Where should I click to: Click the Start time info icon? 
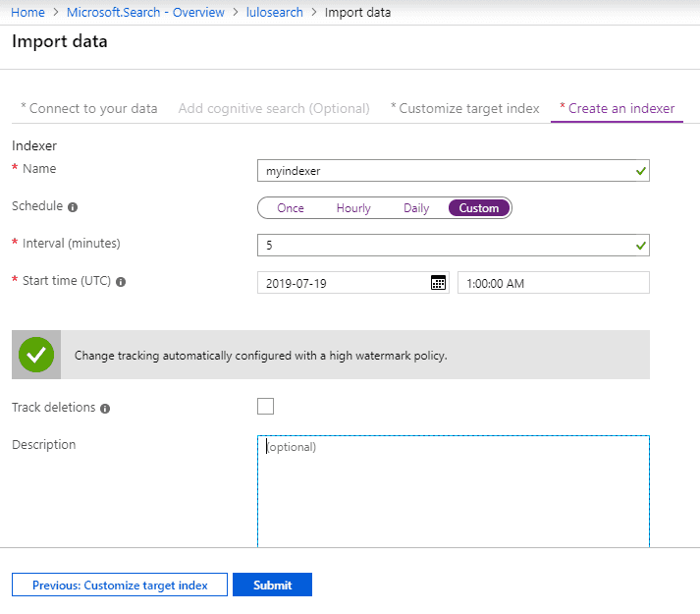(x=121, y=282)
